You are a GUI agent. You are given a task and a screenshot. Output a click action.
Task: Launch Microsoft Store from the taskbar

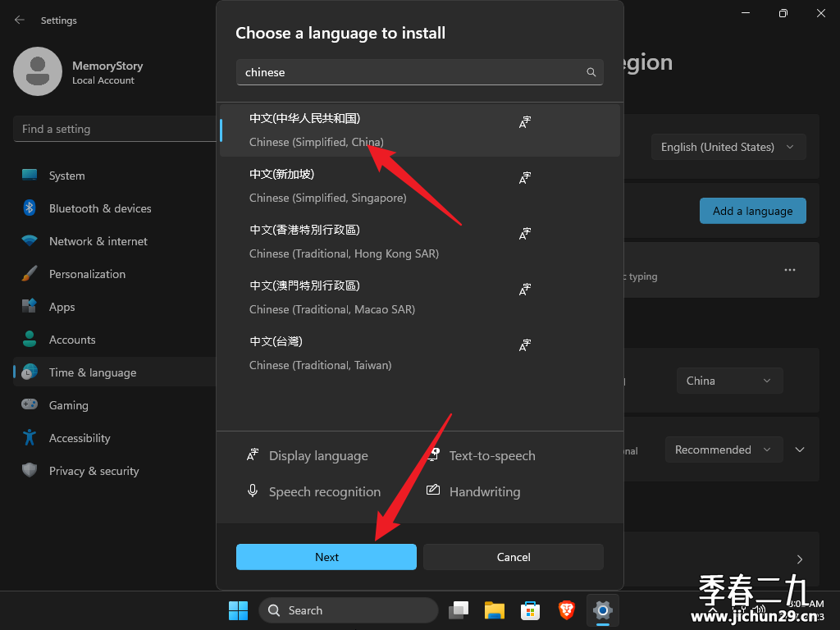530,610
